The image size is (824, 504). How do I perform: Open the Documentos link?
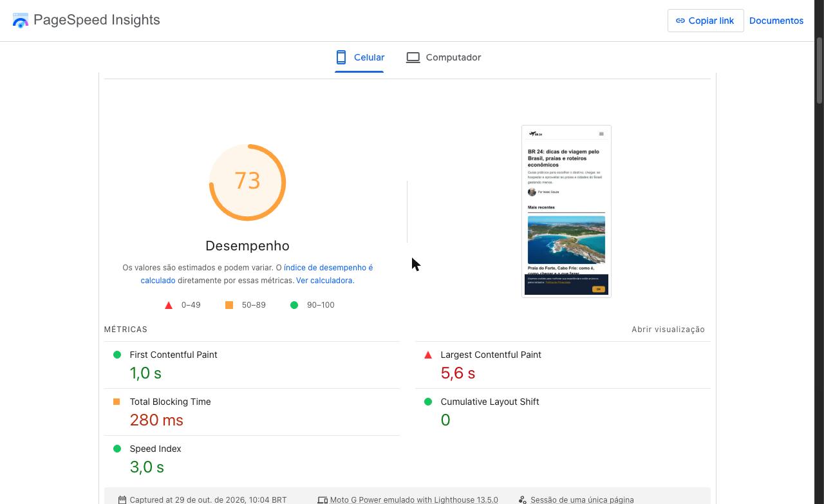click(776, 21)
